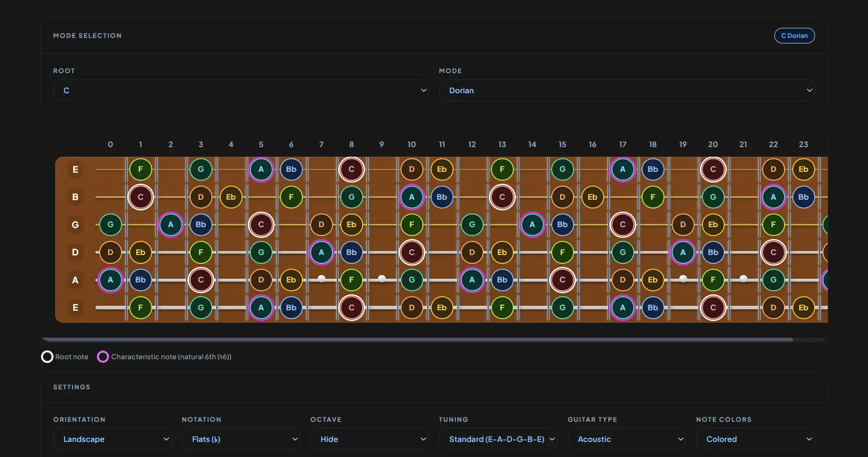Screen dimensions: 868x457
Task: Click root C at fret 3, A string
Action: (x=201, y=280)
